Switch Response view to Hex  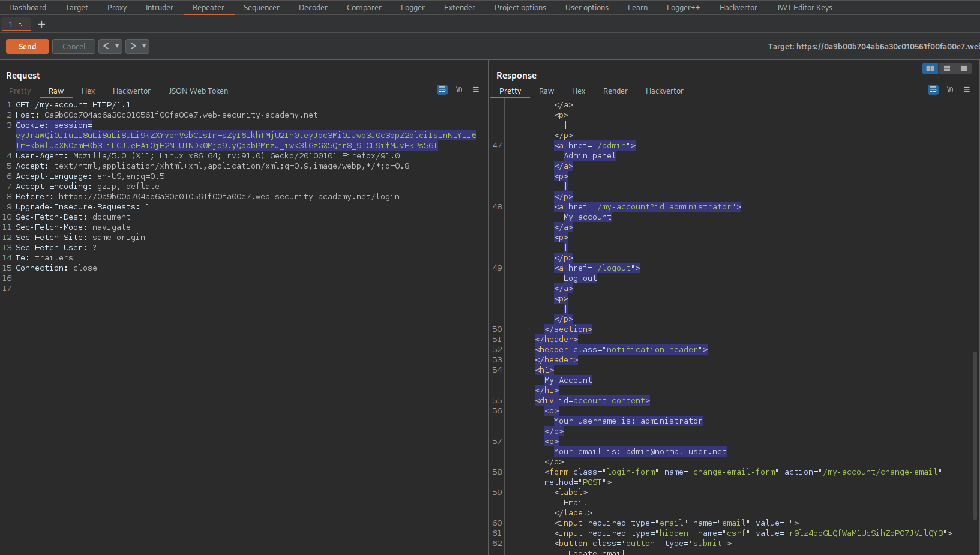click(x=579, y=91)
